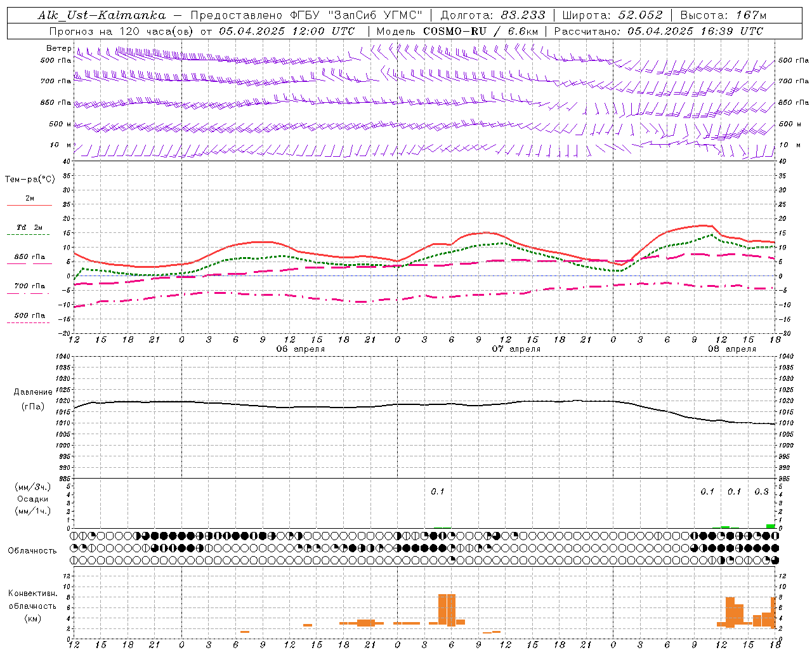Click the 0.3 precipitation value

761,492
